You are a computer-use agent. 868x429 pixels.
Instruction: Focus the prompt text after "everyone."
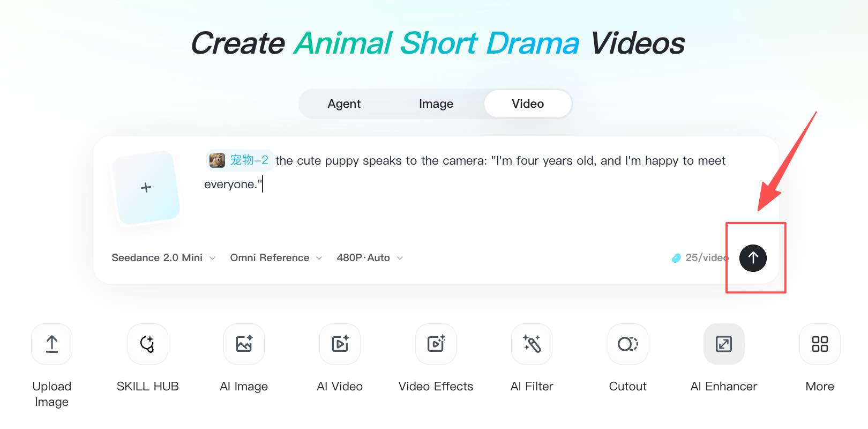click(x=263, y=184)
